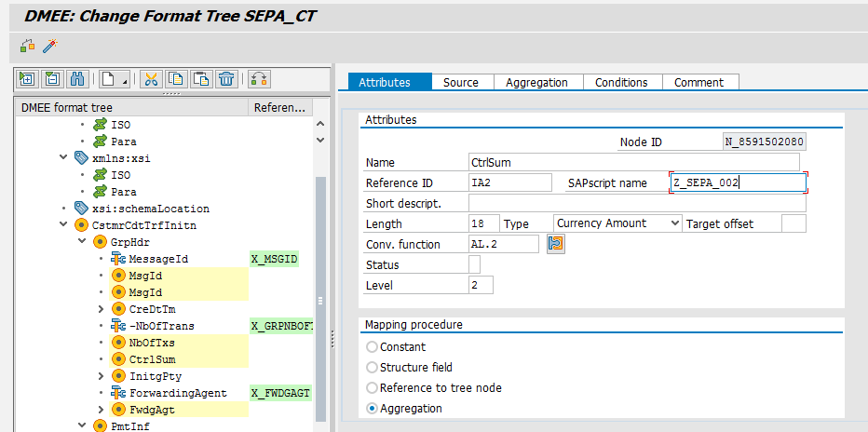Select Reference to tree node option

pos(373,387)
